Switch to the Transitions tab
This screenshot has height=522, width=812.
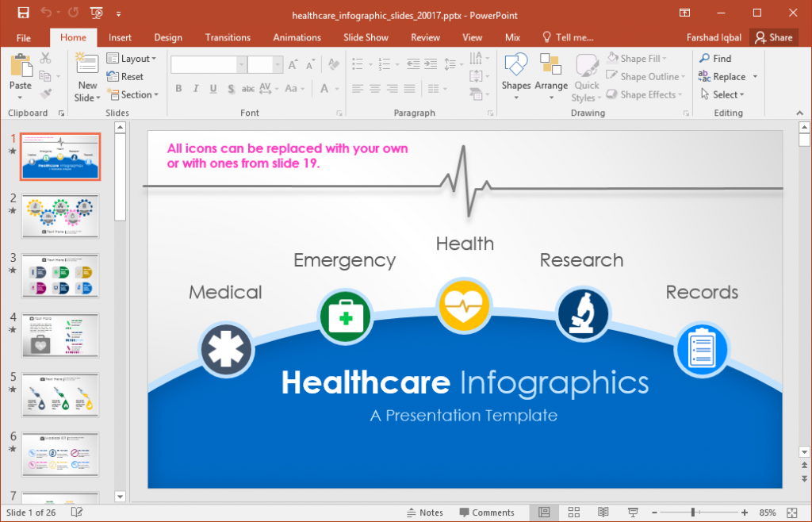pyautogui.click(x=228, y=37)
